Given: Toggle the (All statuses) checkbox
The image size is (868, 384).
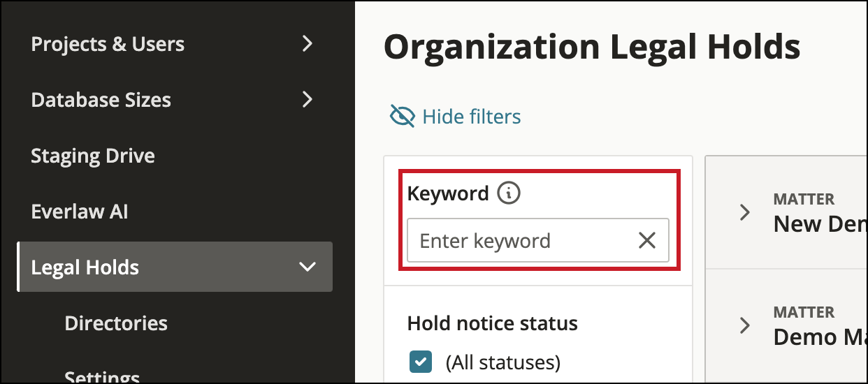Looking at the screenshot, I should 420,362.
